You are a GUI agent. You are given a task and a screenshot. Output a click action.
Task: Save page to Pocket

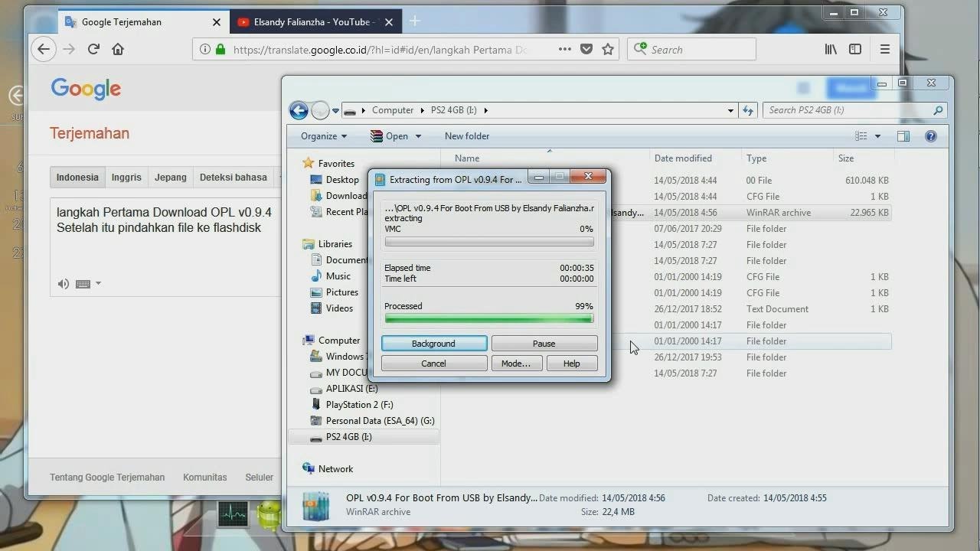pyautogui.click(x=586, y=49)
